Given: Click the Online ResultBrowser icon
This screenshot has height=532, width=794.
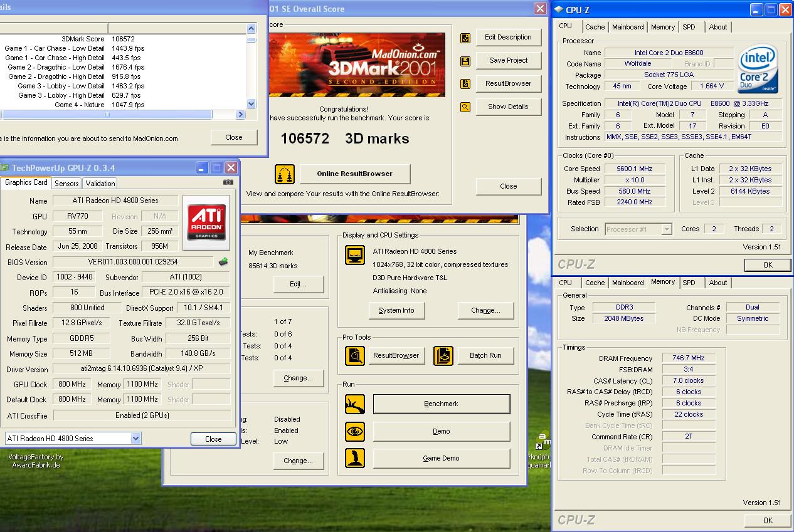Looking at the screenshot, I should pyautogui.click(x=285, y=174).
